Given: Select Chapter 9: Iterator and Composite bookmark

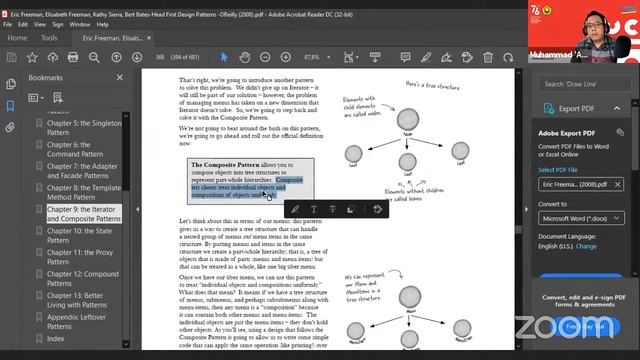Looking at the screenshot, I should click(x=84, y=214).
